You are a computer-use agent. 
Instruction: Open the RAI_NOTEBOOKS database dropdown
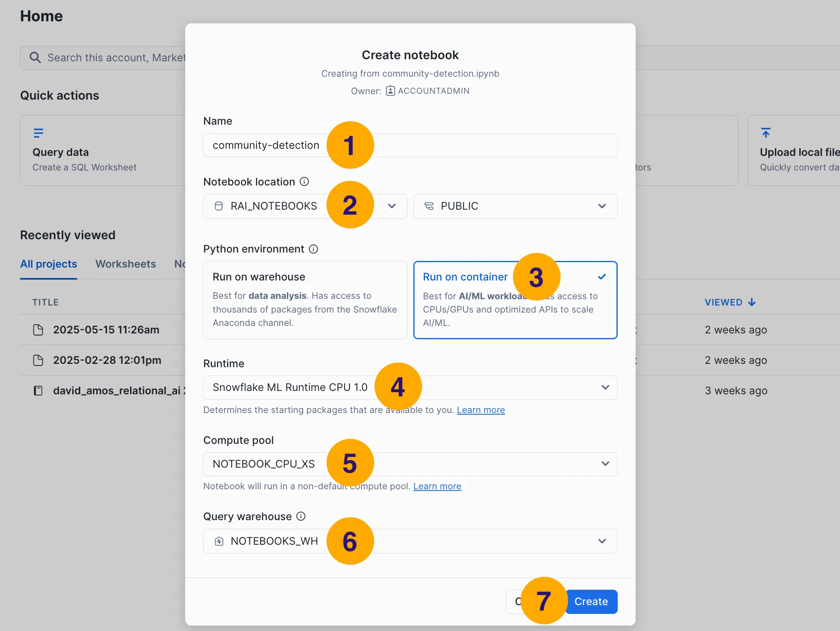click(x=391, y=206)
